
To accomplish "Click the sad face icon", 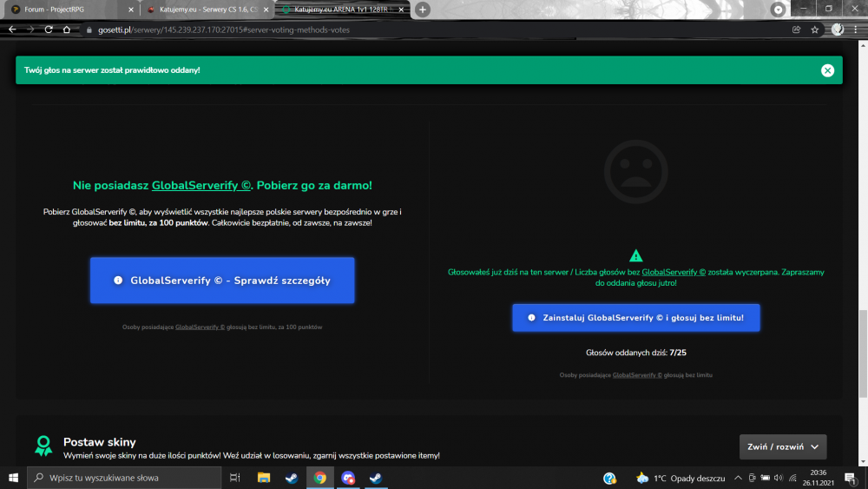I will (x=636, y=172).
